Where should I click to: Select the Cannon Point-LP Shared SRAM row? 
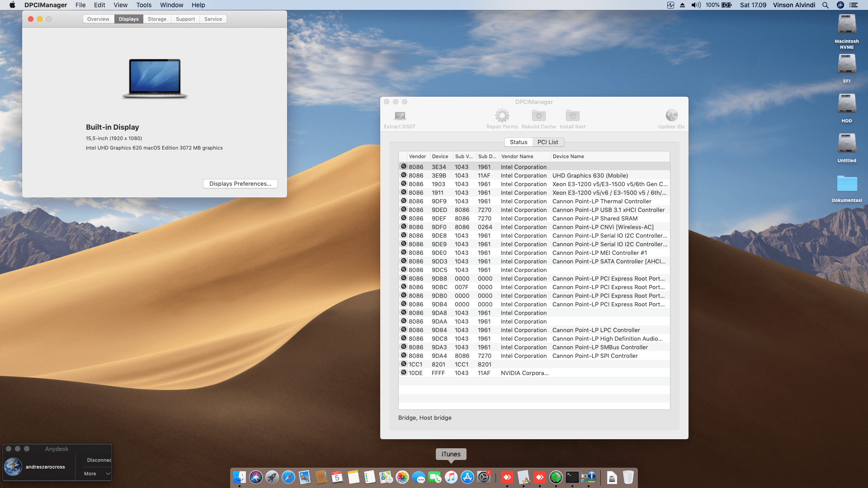pos(534,218)
